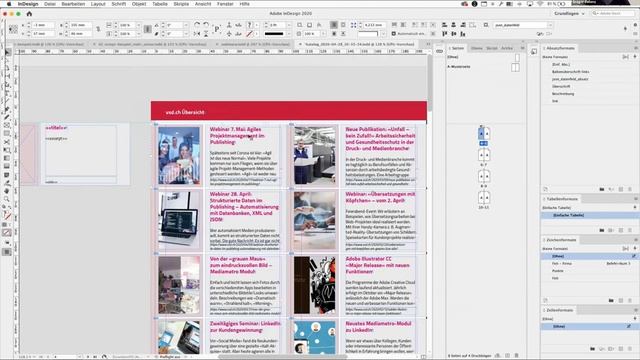Select the json_datenfeld_absatz paragraph style

tap(570, 79)
